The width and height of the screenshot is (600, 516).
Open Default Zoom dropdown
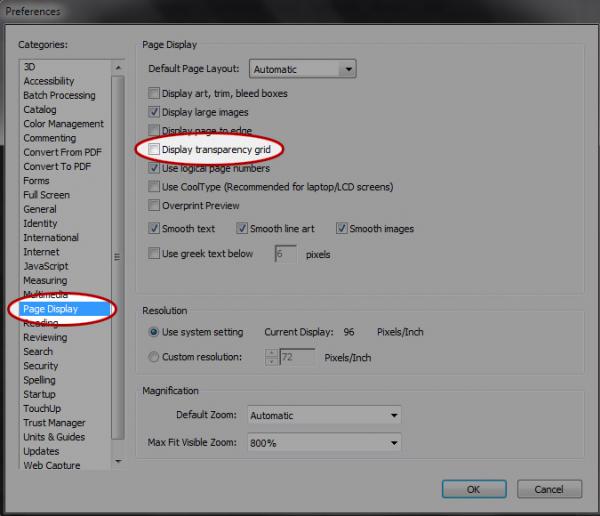coord(324,415)
